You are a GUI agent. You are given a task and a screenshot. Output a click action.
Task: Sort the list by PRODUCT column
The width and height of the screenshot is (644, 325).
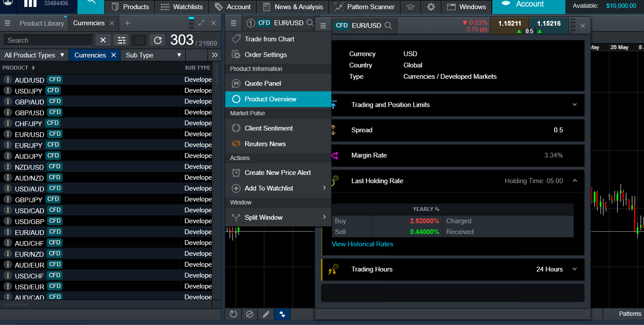(x=19, y=68)
